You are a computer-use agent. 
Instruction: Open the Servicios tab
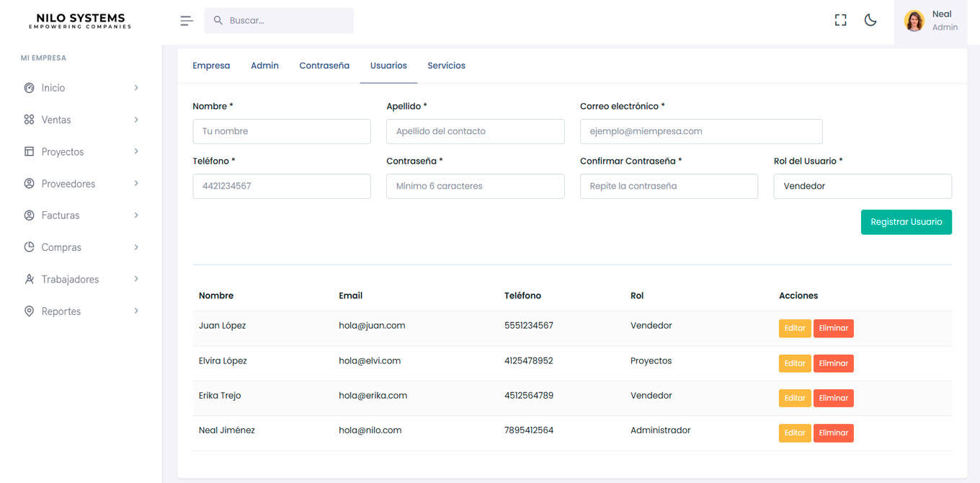[446, 66]
